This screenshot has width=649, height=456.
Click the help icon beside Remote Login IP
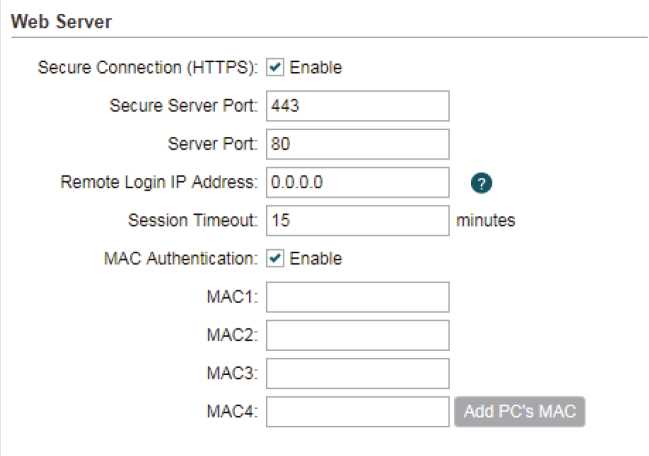[x=483, y=183]
